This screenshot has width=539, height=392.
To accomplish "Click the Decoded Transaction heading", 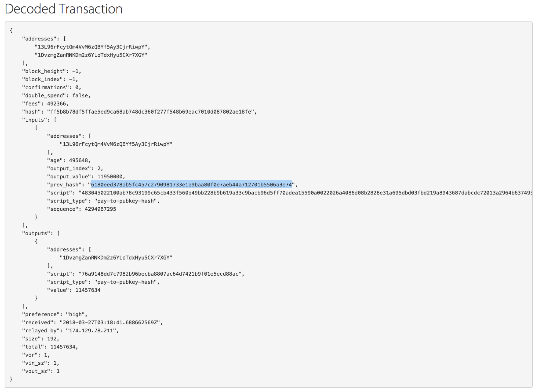I will 64,9.
